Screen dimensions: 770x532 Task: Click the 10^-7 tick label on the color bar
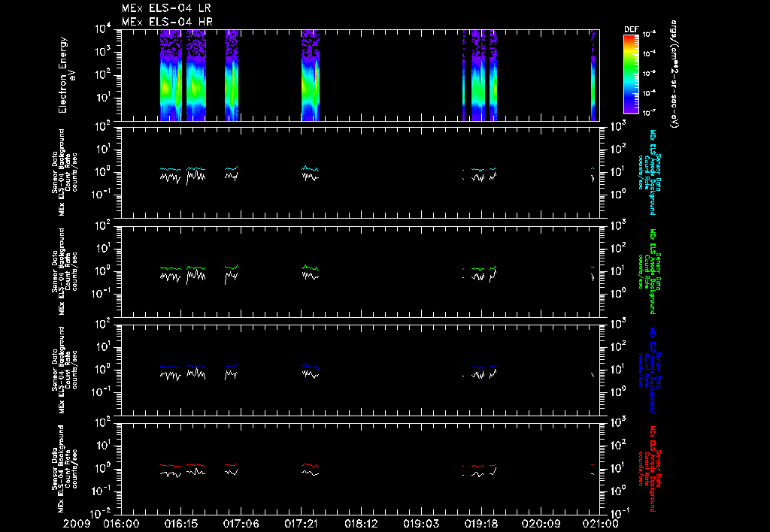650,113
